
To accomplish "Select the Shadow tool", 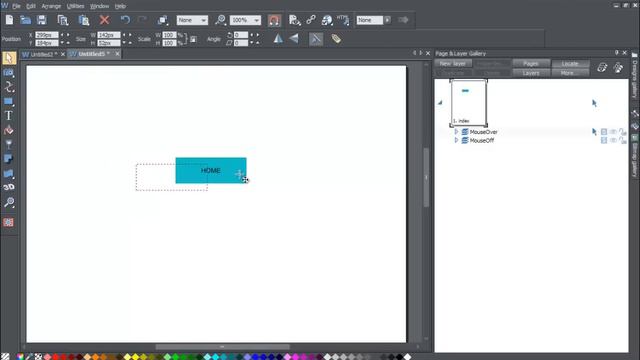I will [9, 159].
